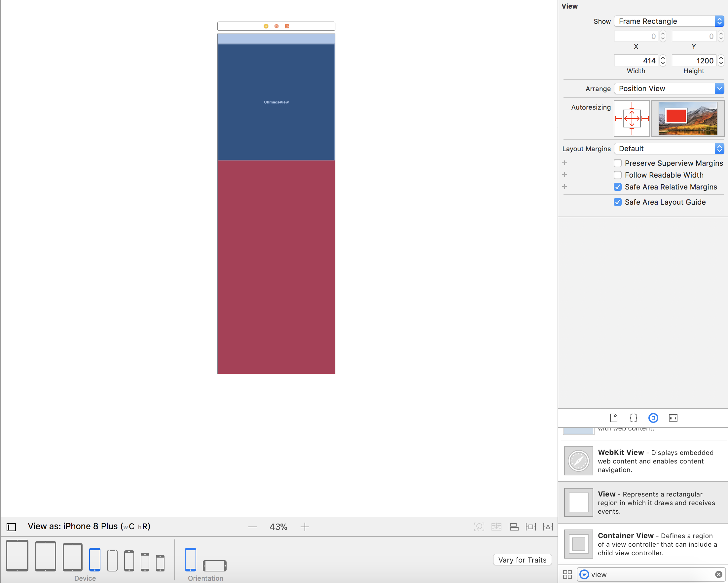This screenshot has height=583, width=728.
Task: Open the Layout Margins Default dropdown
Action: click(669, 149)
